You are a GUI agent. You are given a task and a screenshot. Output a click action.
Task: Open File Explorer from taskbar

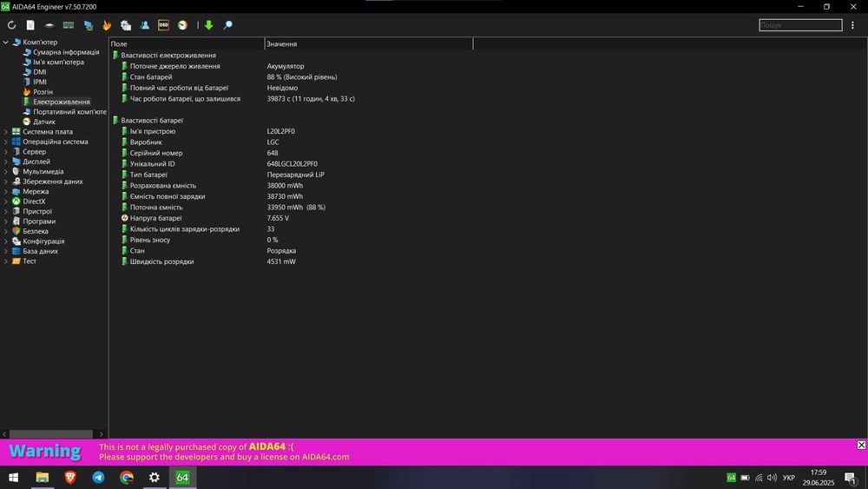click(x=42, y=478)
